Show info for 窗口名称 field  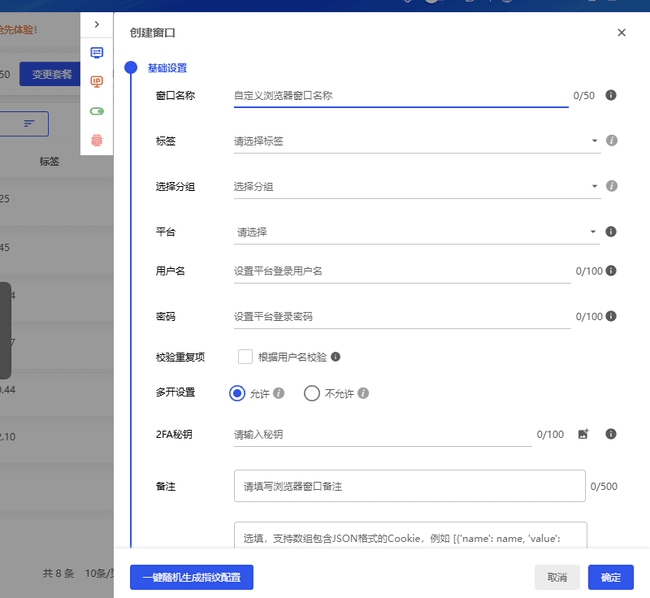611,95
